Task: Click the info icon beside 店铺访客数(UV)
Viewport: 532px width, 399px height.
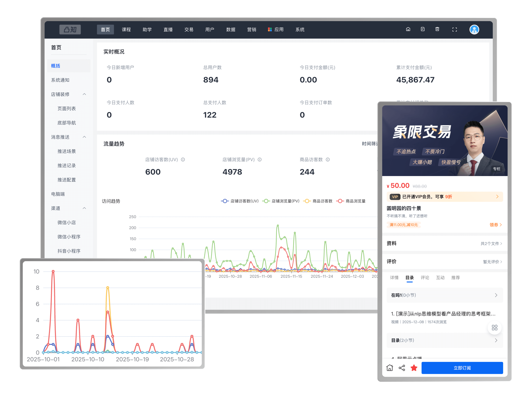Action: [x=183, y=159]
